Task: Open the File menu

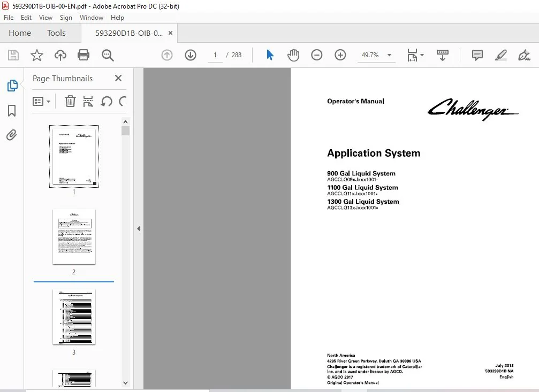Action: [x=9, y=18]
